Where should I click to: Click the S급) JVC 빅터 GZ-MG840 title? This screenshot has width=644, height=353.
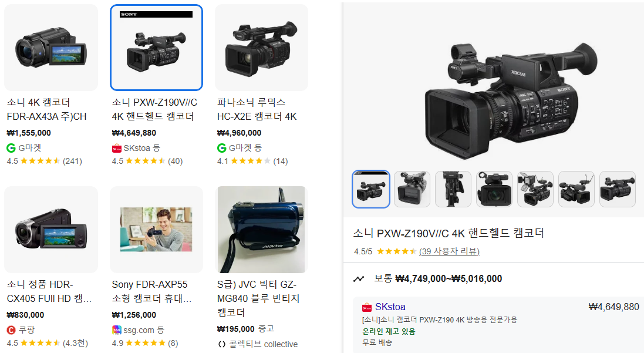(258, 298)
